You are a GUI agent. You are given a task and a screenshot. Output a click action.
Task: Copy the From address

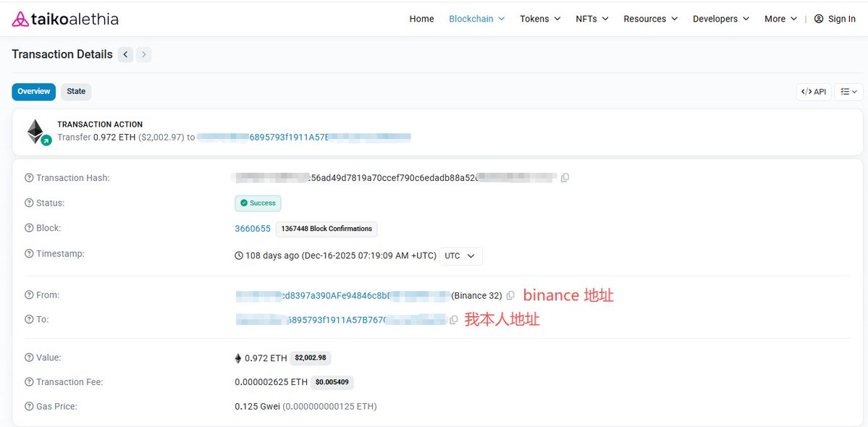(510, 295)
